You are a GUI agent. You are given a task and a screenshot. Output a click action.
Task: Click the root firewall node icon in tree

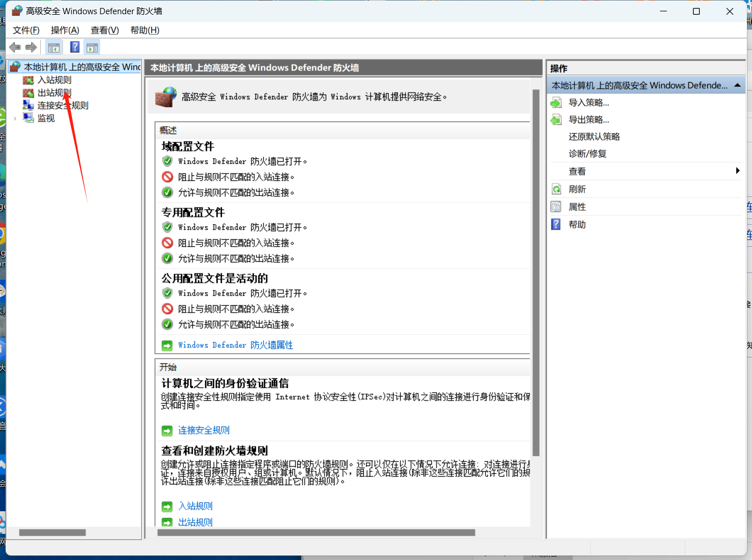click(x=15, y=67)
